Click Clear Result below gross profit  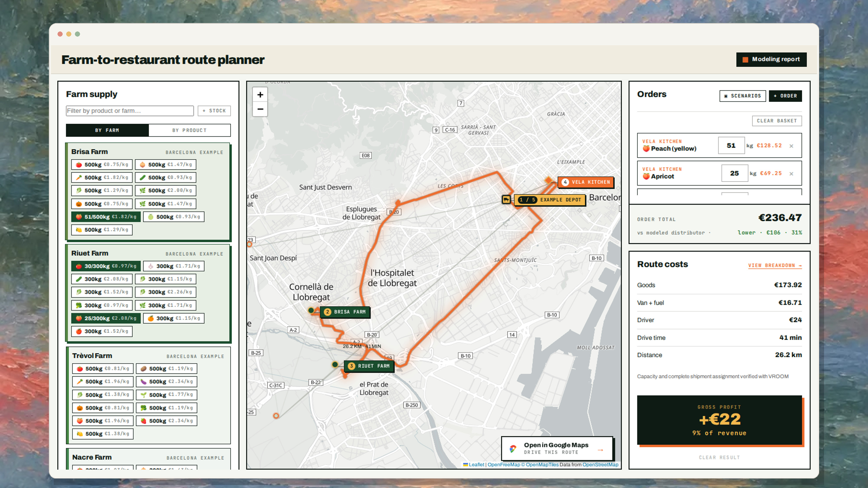click(x=719, y=457)
